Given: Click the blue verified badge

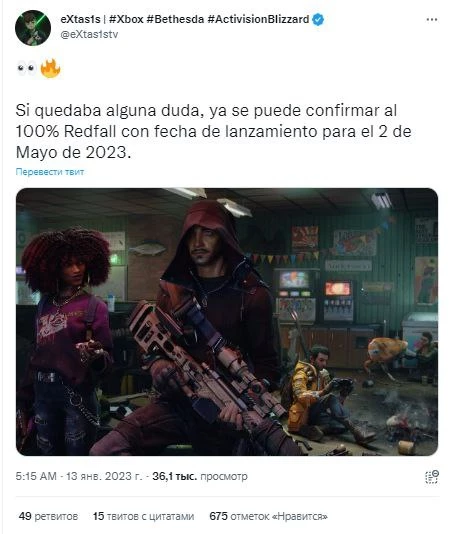Looking at the screenshot, I should pyautogui.click(x=318, y=19).
